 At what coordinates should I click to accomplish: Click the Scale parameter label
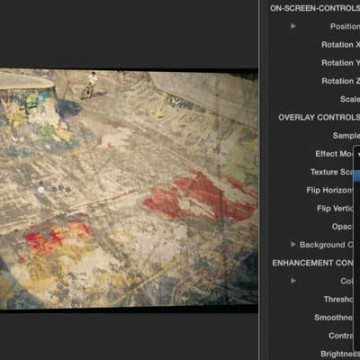coord(350,99)
